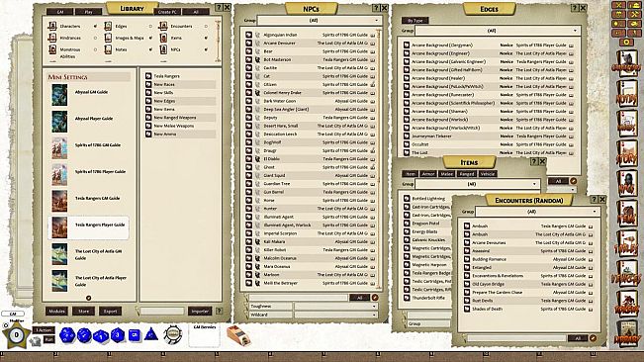The height and width of the screenshot is (362, 644).
Task: Open Encounters icon in Library window
Action: coord(163,27)
